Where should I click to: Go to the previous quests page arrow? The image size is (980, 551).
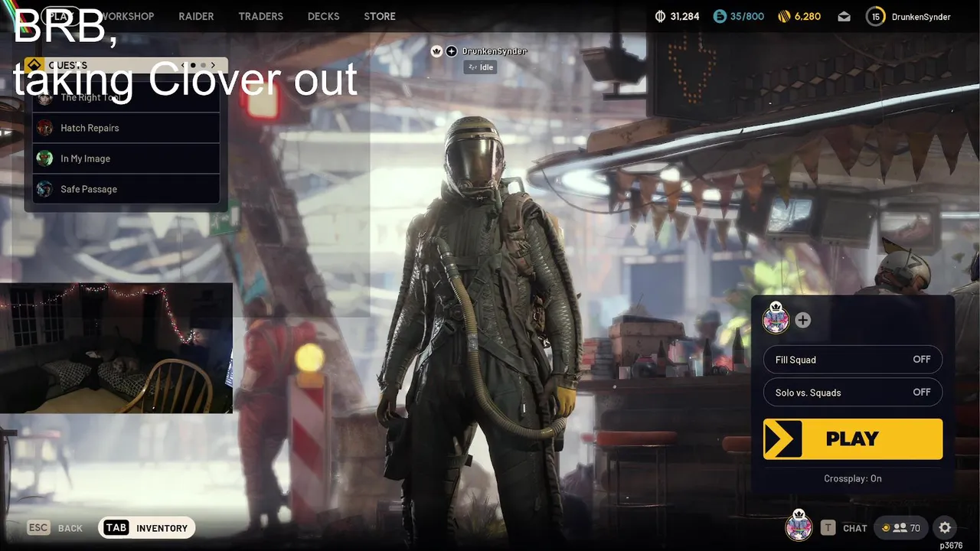click(183, 65)
